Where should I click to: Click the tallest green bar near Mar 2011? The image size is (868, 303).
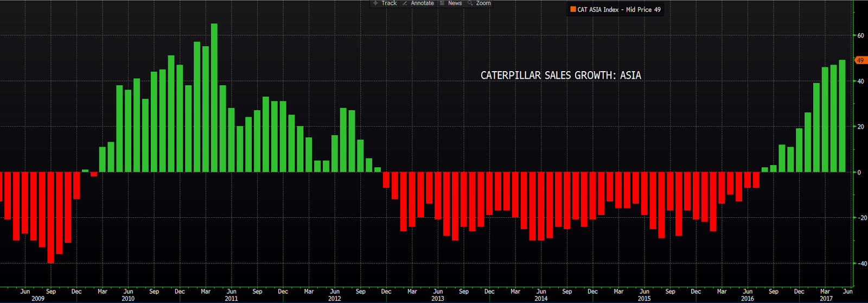click(214, 98)
